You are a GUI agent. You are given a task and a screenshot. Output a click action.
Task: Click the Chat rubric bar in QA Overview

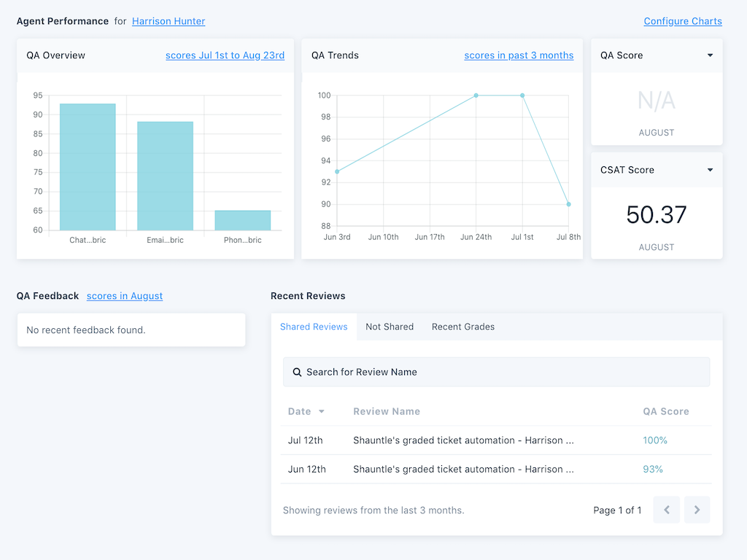(x=88, y=166)
